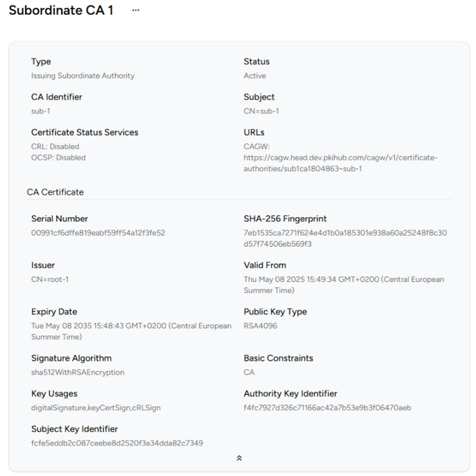Select the Authority Key Identifier value
Screen dimensions: 476x476
point(327,407)
